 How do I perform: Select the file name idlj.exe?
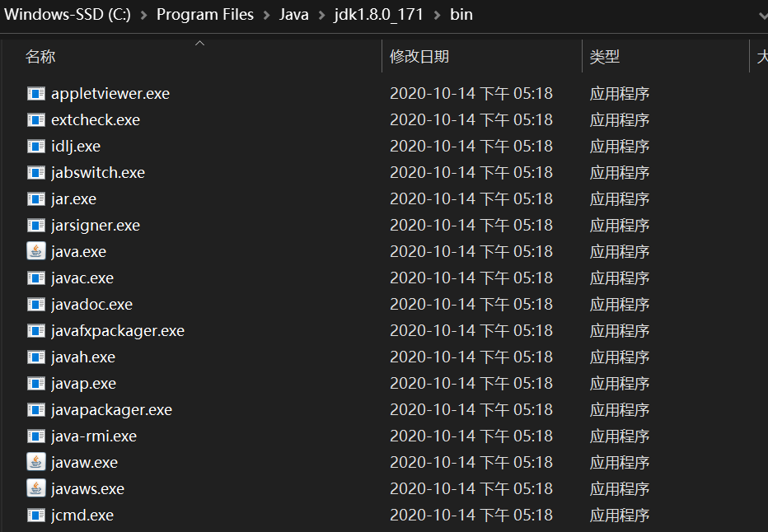pyautogui.click(x=76, y=146)
